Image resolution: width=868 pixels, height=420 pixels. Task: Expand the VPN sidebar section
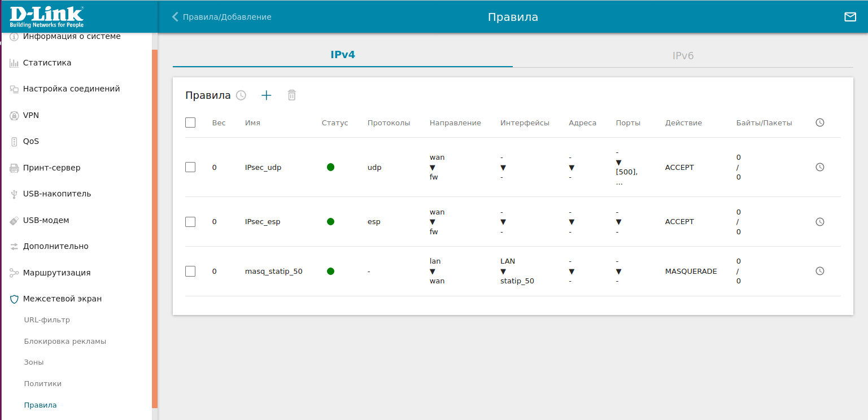point(31,115)
